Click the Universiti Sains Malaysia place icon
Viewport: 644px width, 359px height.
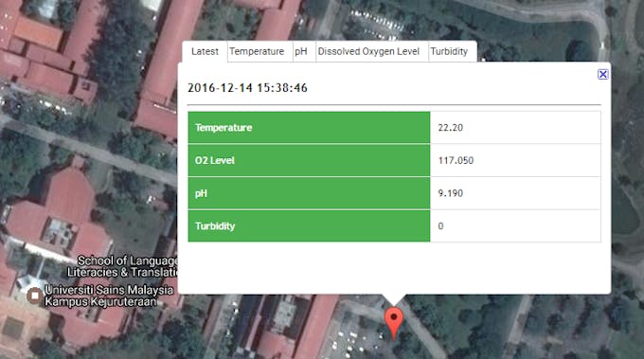(34, 296)
